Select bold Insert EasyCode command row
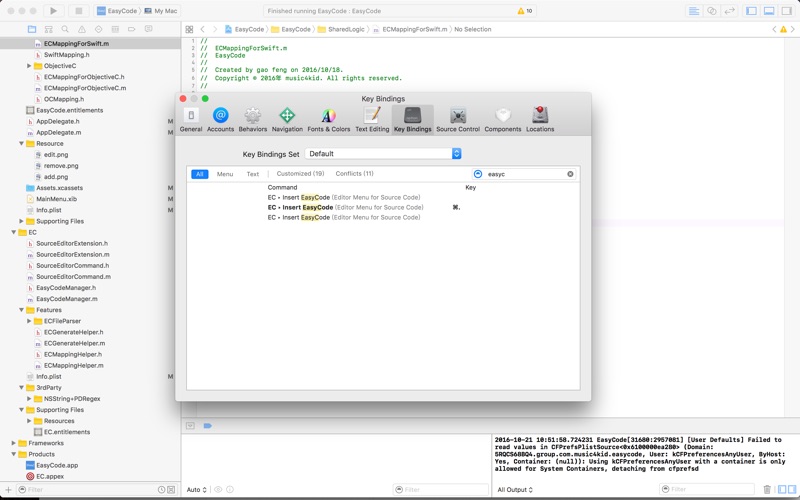 pyautogui.click(x=383, y=207)
